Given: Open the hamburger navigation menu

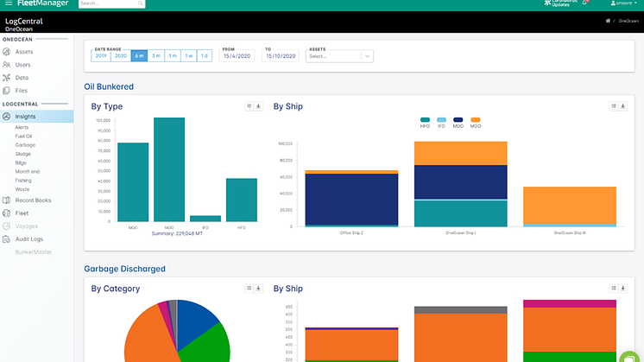Looking at the screenshot, I should coord(9,3).
